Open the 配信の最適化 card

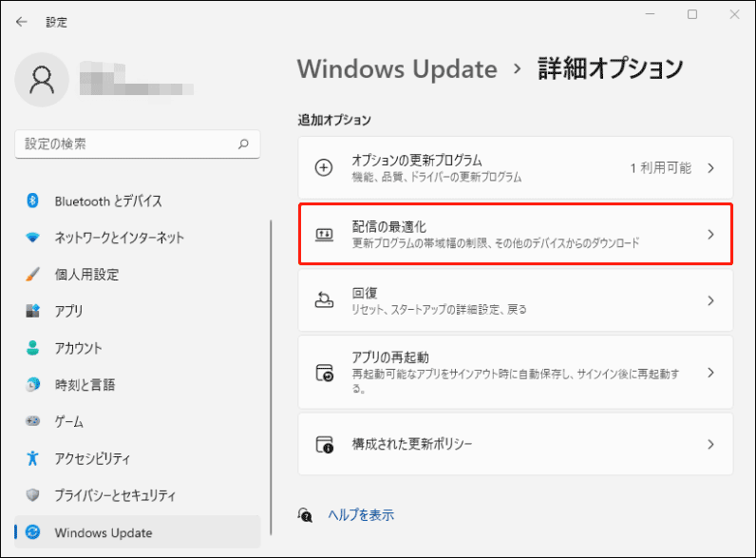point(516,234)
